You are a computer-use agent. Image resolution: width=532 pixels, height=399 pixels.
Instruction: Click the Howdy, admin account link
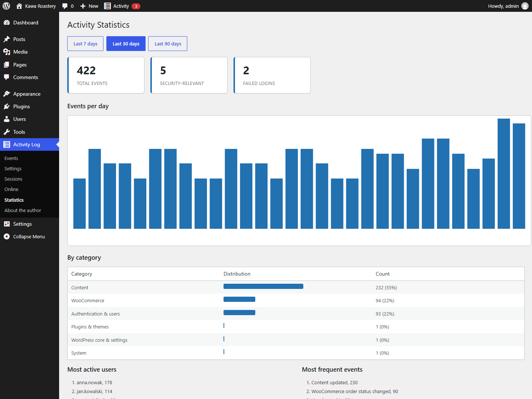click(503, 6)
